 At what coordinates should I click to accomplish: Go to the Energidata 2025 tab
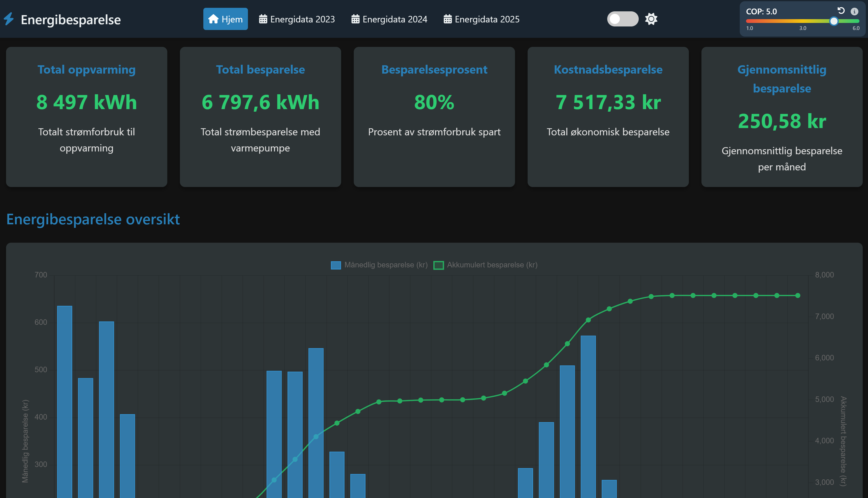pyautogui.click(x=481, y=19)
